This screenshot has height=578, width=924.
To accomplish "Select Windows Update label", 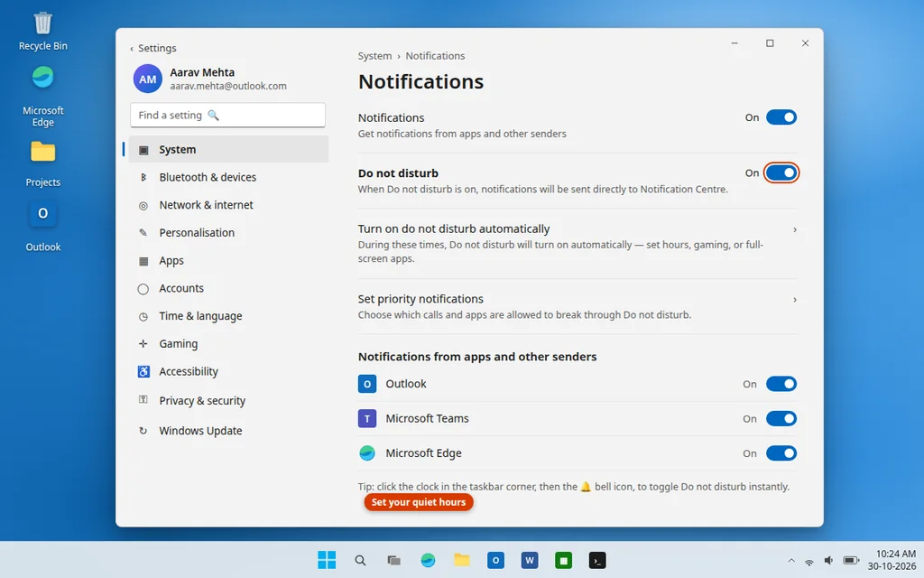I will point(200,431).
